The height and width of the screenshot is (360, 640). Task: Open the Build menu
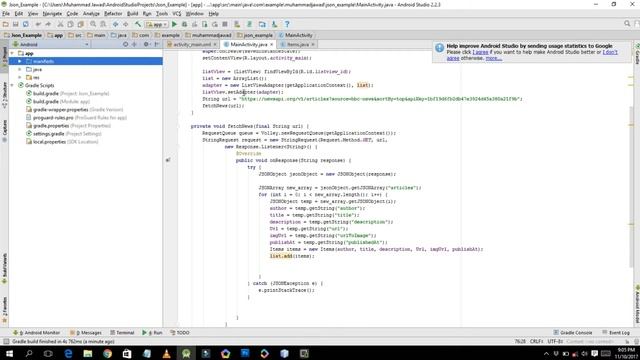pyautogui.click(x=132, y=13)
